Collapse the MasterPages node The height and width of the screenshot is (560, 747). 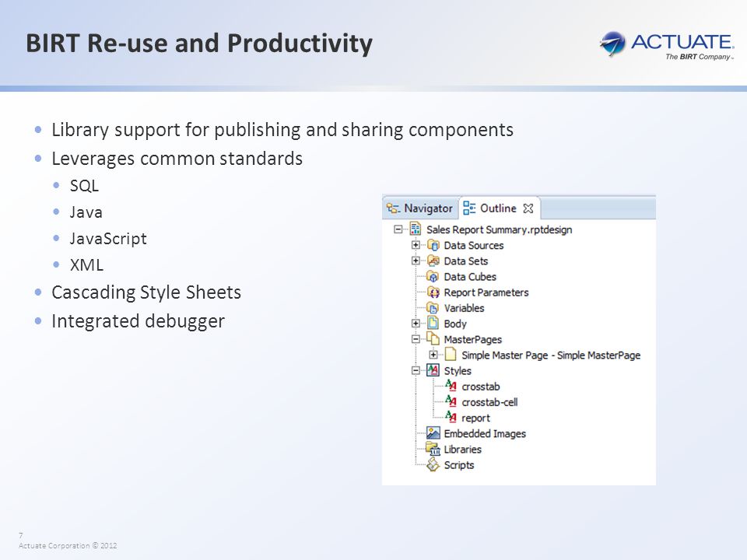416,340
